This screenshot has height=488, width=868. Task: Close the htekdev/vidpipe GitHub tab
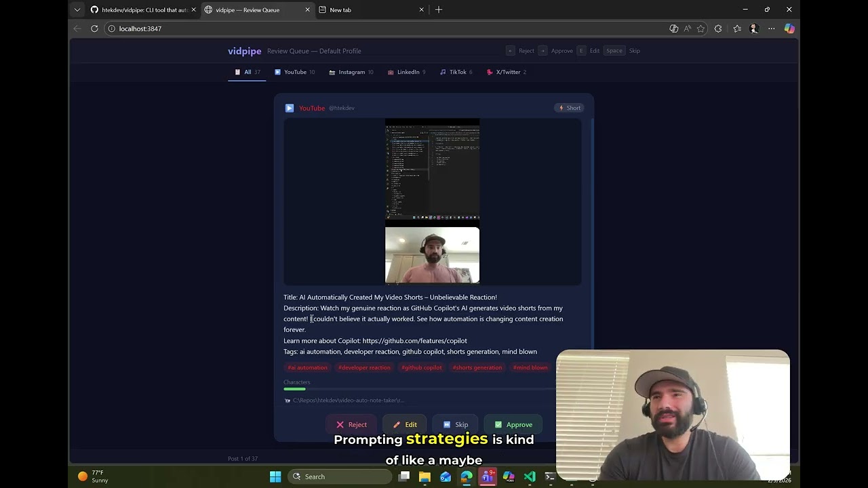point(194,9)
